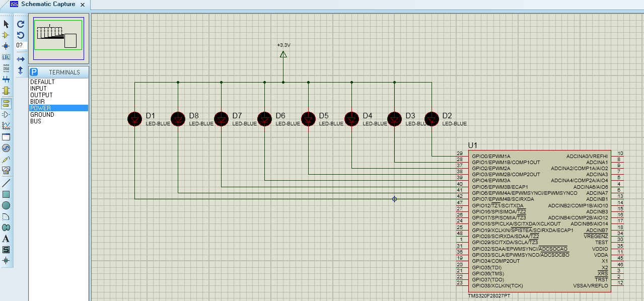The width and height of the screenshot is (644, 301).
Task: Select the Wire Label (LBL) tool
Action: coord(6,57)
